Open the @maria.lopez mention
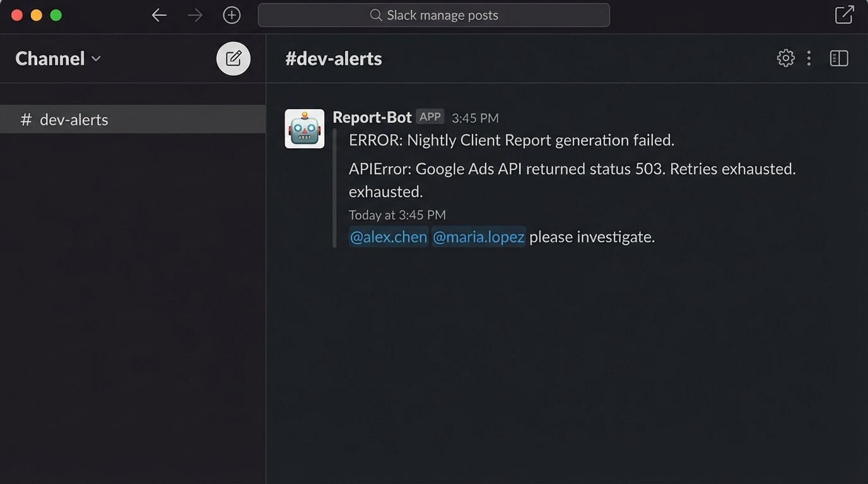The width and height of the screenshot is (868, 484). coord(478,237)
